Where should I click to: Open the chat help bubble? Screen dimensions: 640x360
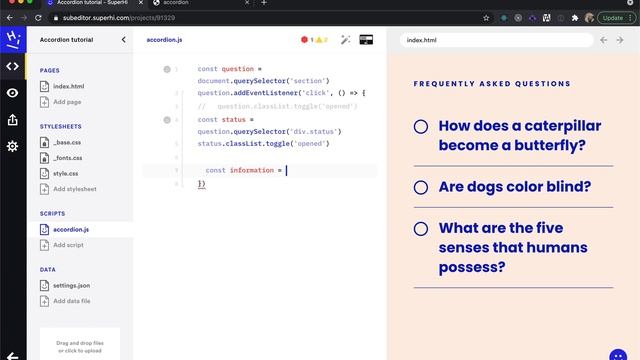pyautogui.click(x=618, y=356)
